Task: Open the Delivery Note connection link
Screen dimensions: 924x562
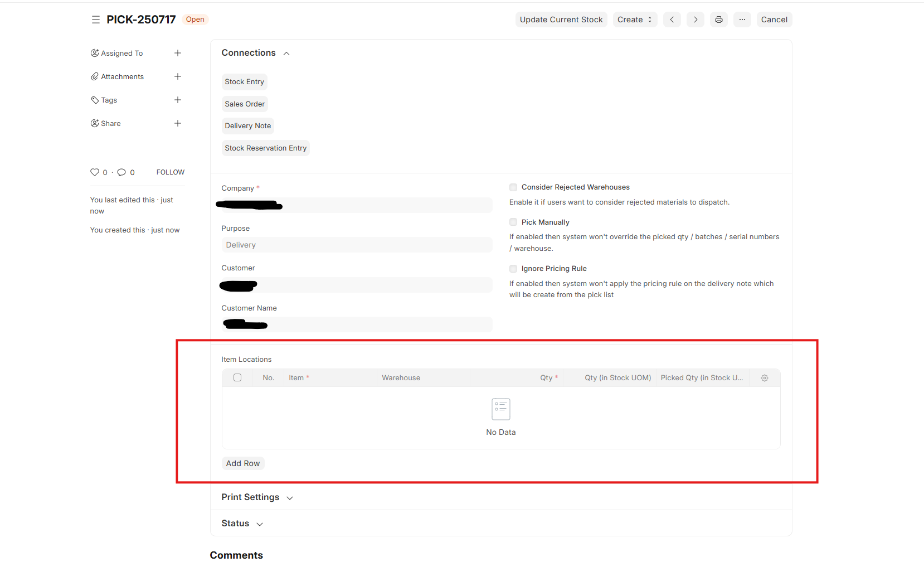Action: point(247,126)
